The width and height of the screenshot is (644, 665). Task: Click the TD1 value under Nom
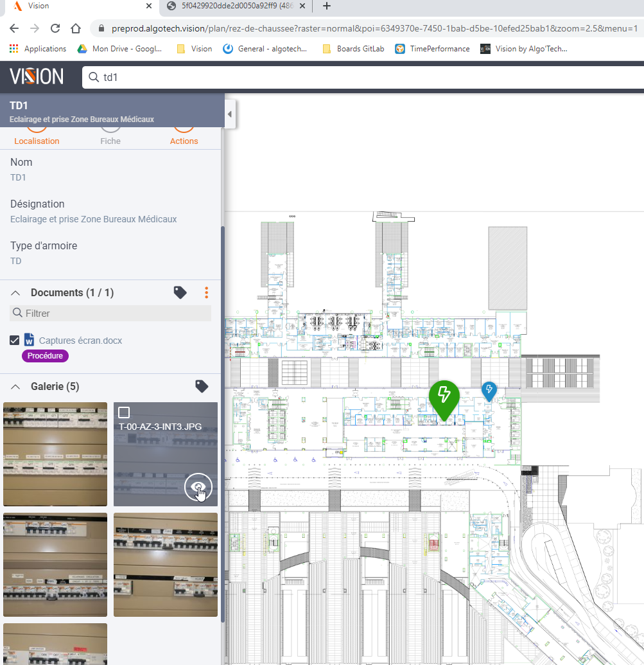pyautogui.click(x=18, y=177)
